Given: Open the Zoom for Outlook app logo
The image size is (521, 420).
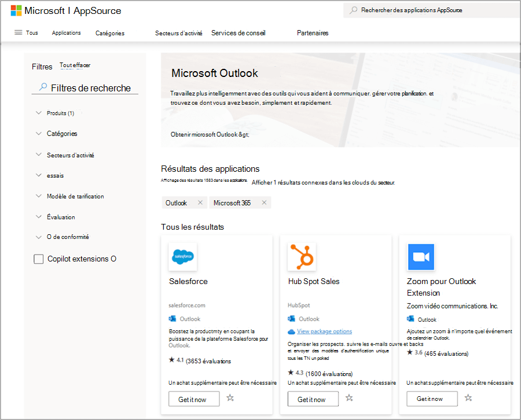Looking at the screenshot, I should coord(421,257).
